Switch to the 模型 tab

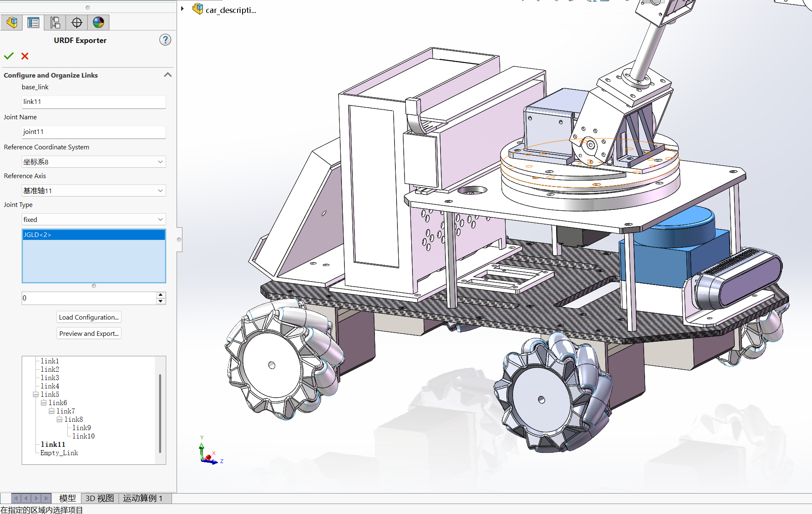[67, 498]
